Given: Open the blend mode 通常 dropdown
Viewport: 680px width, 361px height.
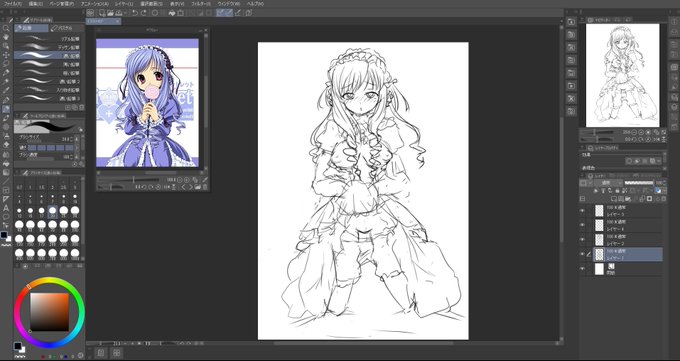Looking at the screenshot, I should pos(608,183).
